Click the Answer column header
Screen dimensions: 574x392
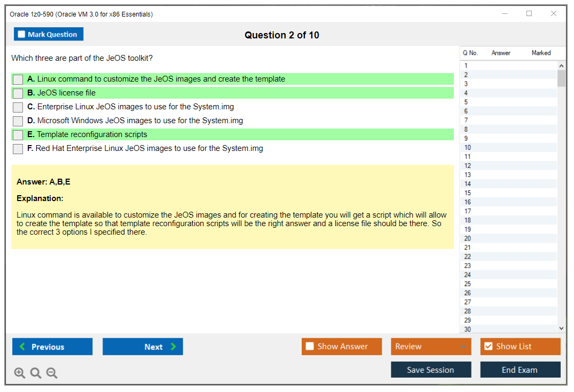[x=501, y=53]
